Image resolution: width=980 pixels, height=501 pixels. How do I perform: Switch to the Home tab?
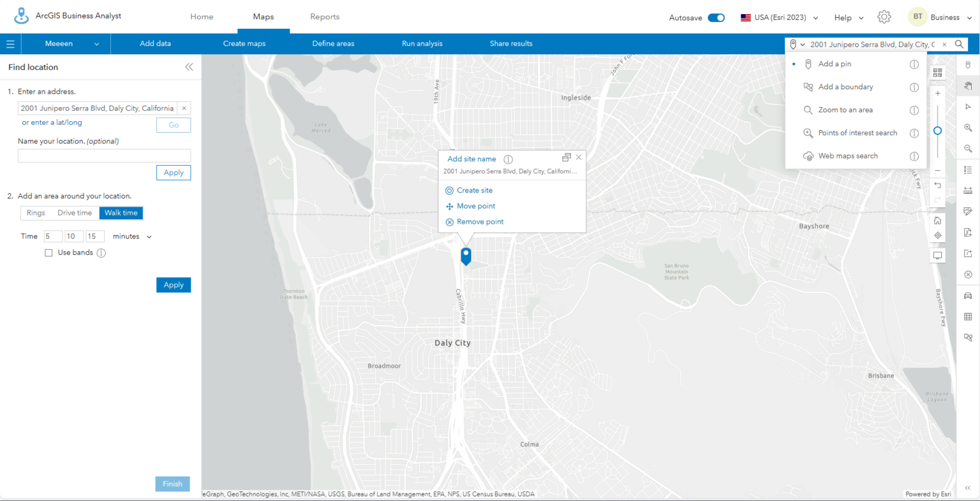pos(202,17)
